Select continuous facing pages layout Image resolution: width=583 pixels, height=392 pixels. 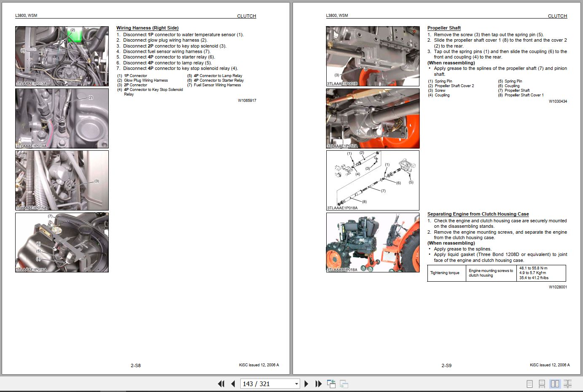(568, 384)
